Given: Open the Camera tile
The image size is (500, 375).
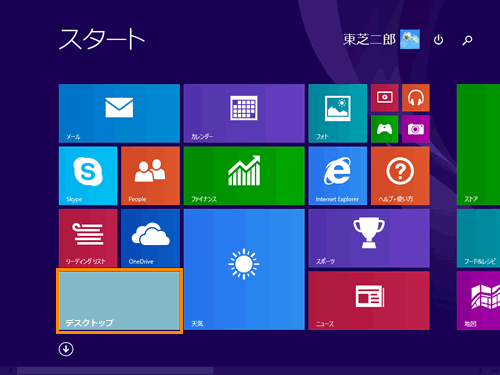Looking at the screenshot, I should pyautogui.click(x=416, y=129).
